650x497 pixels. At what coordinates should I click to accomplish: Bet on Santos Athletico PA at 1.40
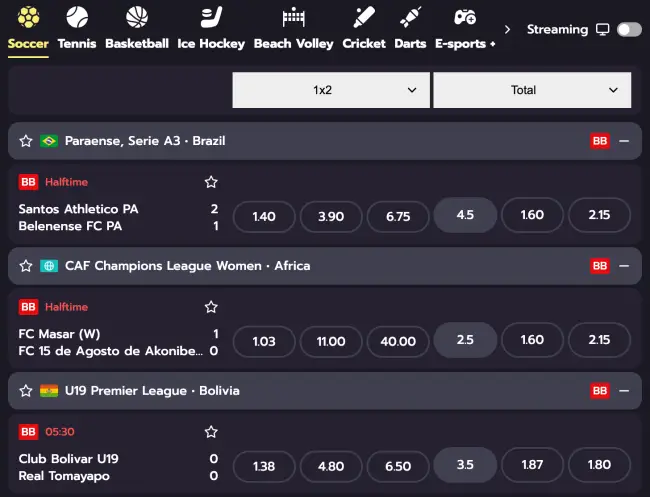tap(264, 216)
